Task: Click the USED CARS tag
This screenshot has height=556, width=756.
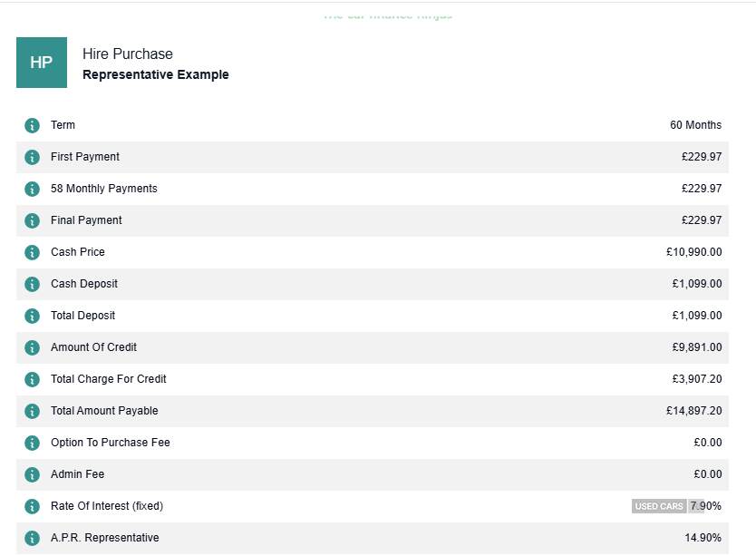Action: tap(659, 506)
